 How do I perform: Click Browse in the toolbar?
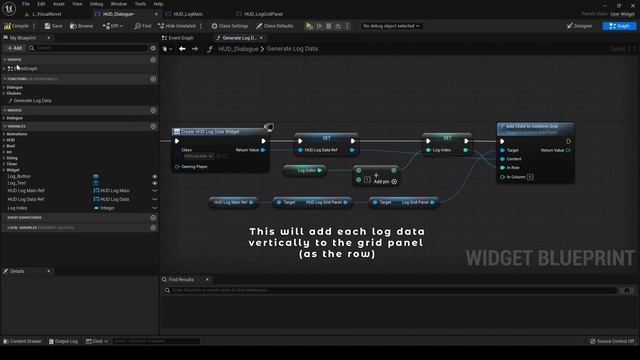(x=82, y=26)
